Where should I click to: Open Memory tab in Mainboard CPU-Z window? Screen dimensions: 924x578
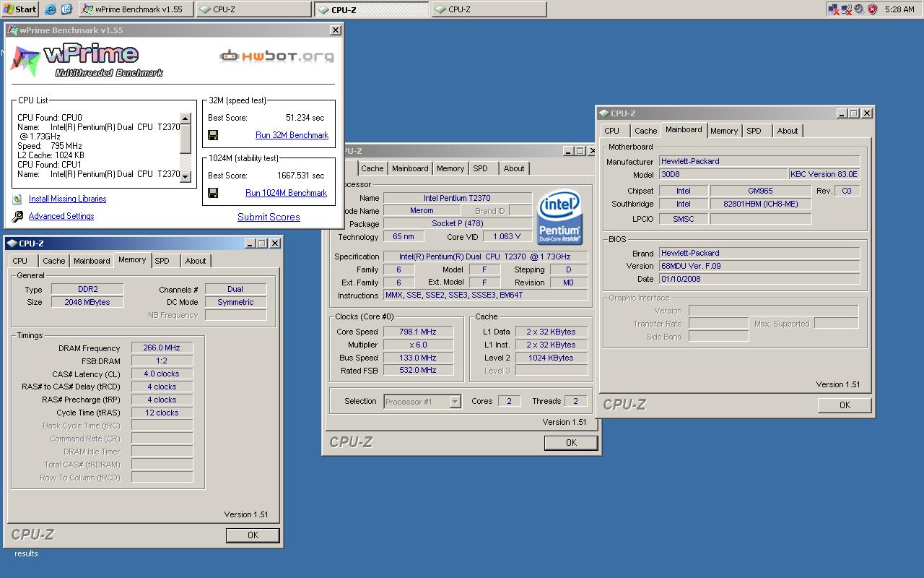click(724, 131)
